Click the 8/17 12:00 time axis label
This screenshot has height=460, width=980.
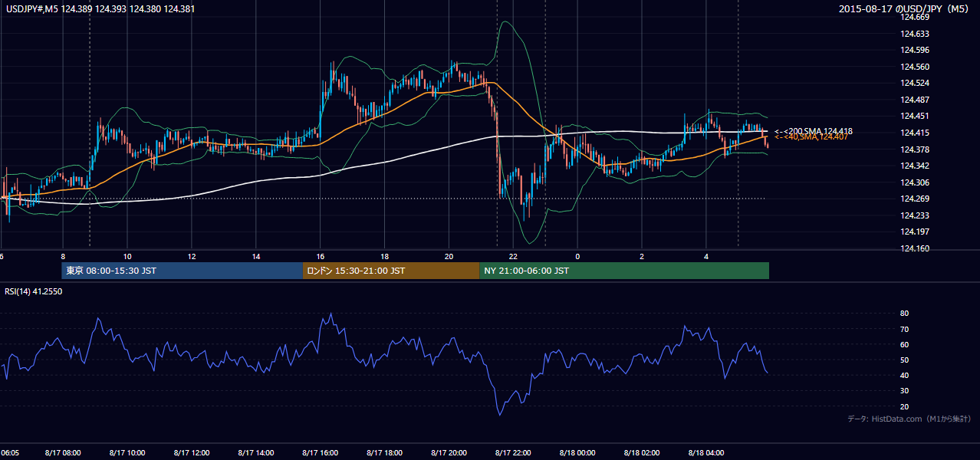click(192, 452)
